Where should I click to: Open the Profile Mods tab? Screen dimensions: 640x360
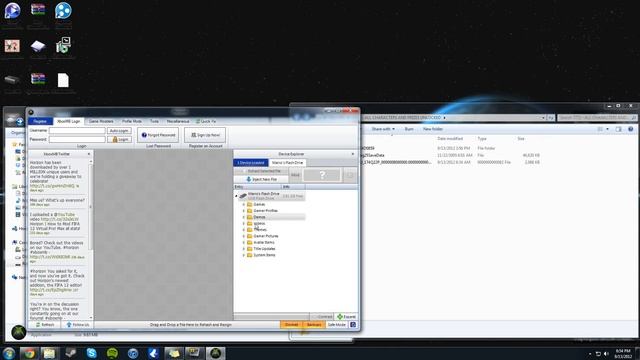(132, 121)
